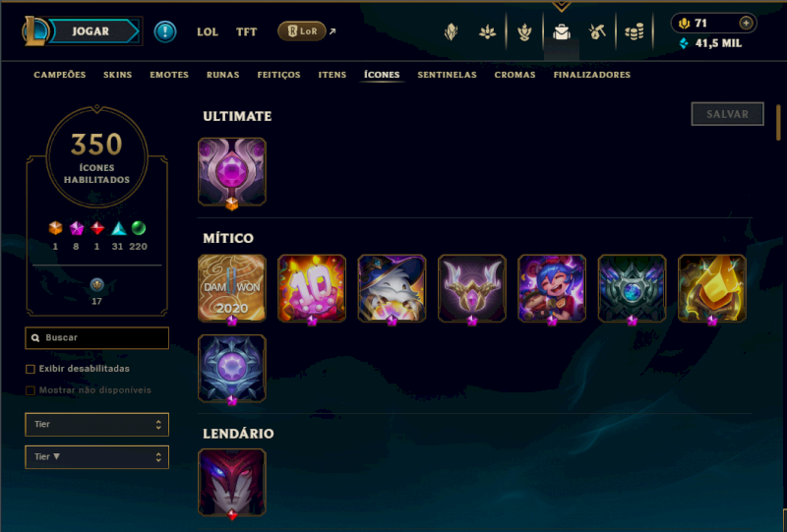Enable the Exibir desabilitadas checkbox
787x532 pixels.
pyautogui.click(x=30, y=369)
